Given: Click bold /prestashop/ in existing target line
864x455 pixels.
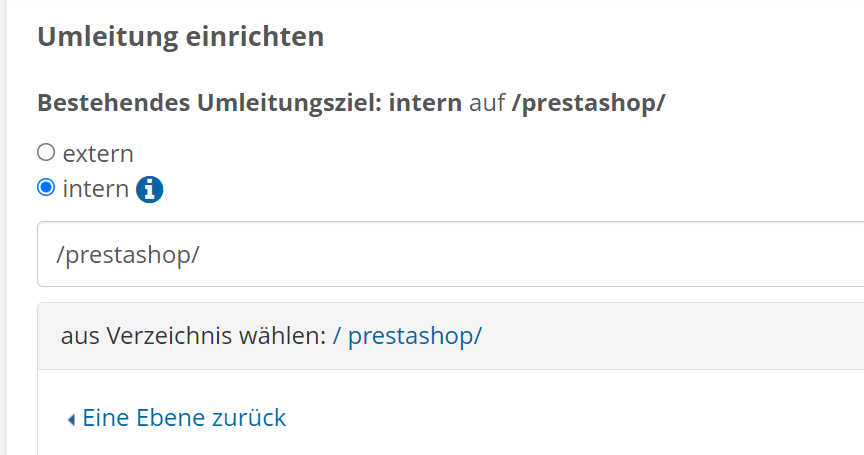Looking at the screenshot, I should click(588, 103).
